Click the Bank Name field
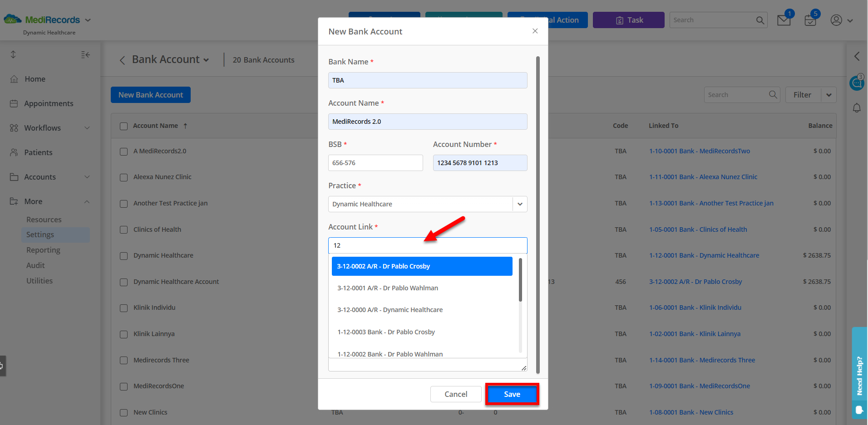The height and width of the screenshot is (425, 868). coord(428,80)
